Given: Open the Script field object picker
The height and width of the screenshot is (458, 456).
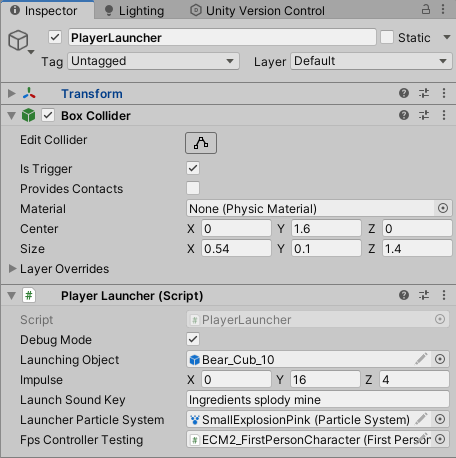Looking at the screenshot, I should tap(440, 319).
